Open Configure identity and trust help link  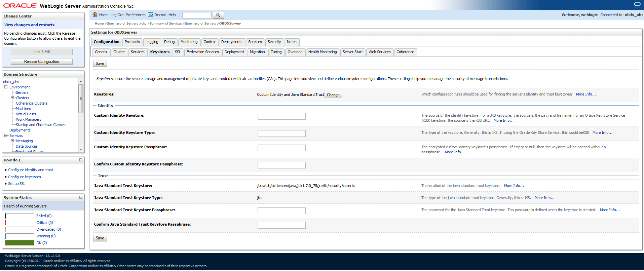click(31, 170)
